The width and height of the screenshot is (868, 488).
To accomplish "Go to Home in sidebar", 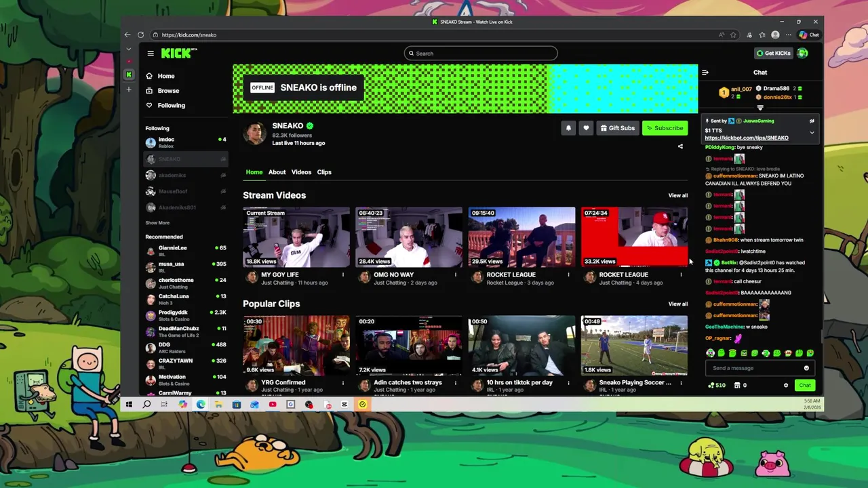I will click(x=160, y=76).
